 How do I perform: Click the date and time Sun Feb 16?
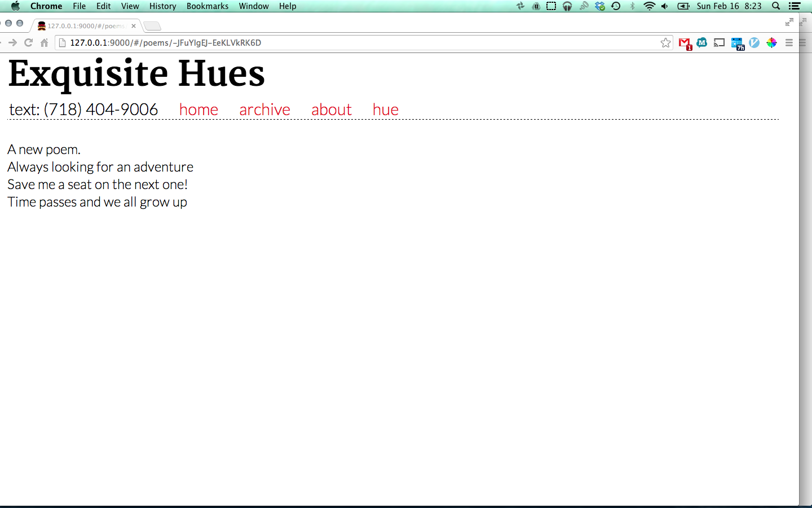[729, 6]
